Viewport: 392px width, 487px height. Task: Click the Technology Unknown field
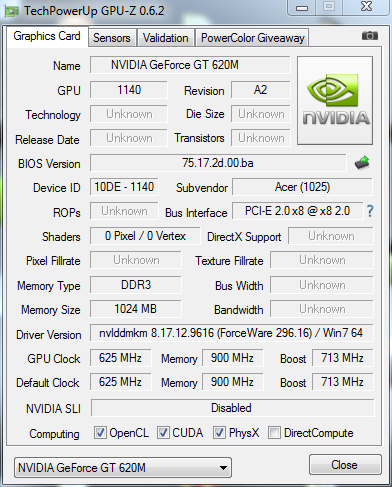pos(129,114)
